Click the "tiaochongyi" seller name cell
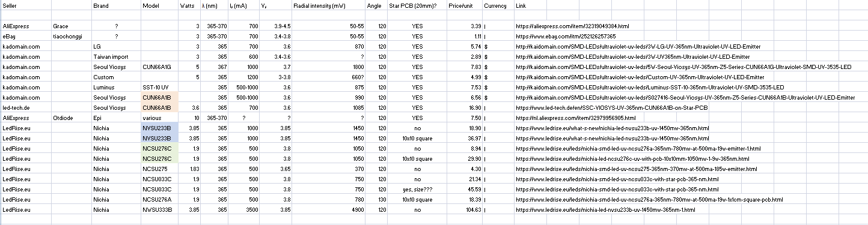The image size is (868, 225). [x=72, y=37]
